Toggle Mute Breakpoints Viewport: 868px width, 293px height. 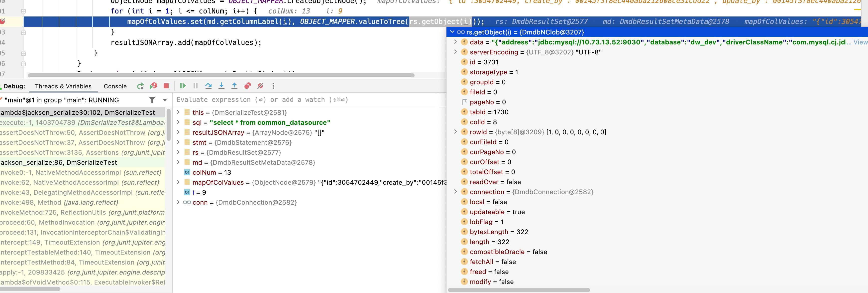click(x=260, y=86)
